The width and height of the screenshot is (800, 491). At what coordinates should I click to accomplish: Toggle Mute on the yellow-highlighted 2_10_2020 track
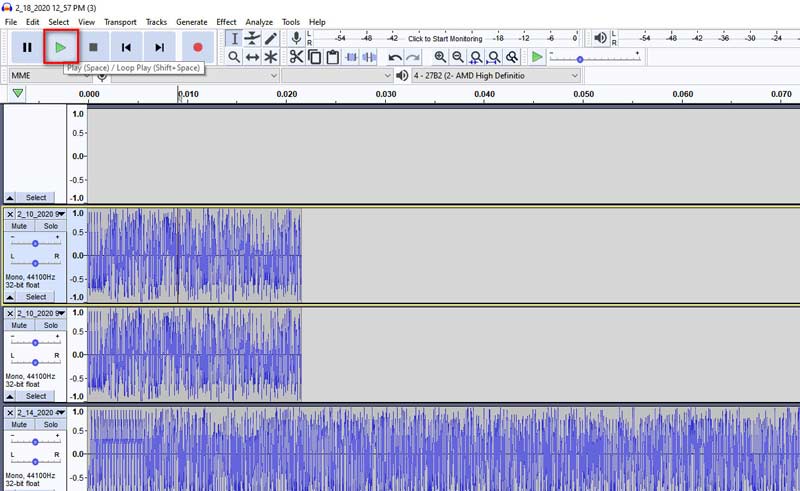(19, 227)
